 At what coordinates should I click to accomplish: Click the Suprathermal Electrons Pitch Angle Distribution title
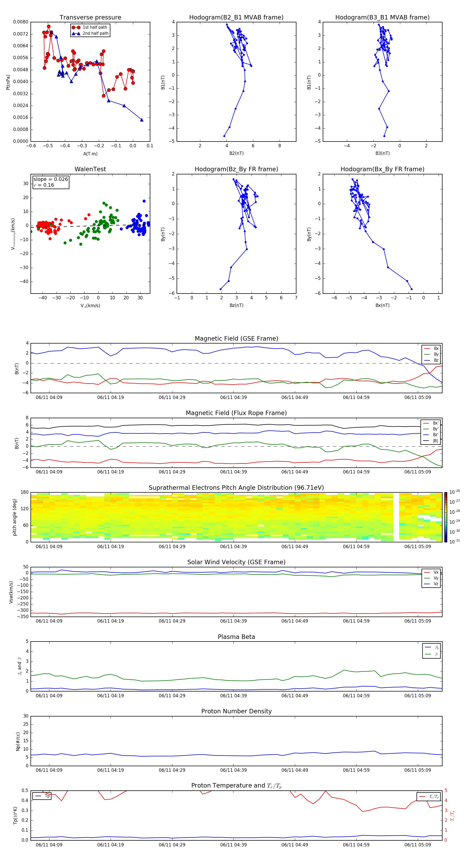pos(236,488)
